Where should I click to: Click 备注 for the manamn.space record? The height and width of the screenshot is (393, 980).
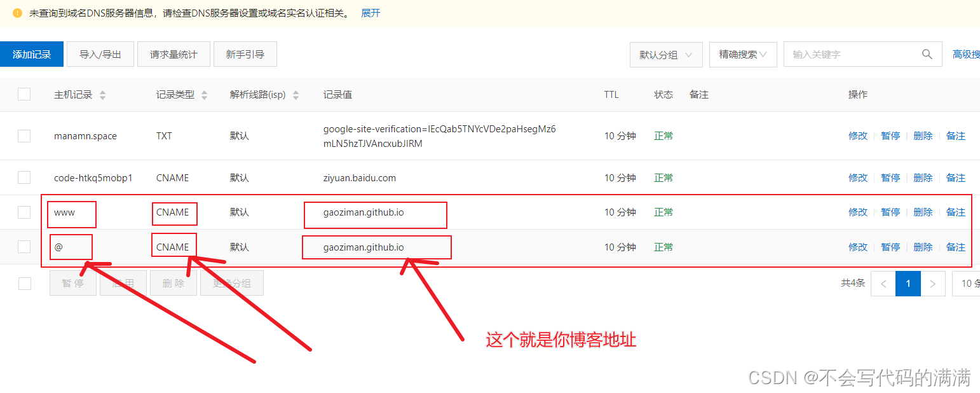956,136
